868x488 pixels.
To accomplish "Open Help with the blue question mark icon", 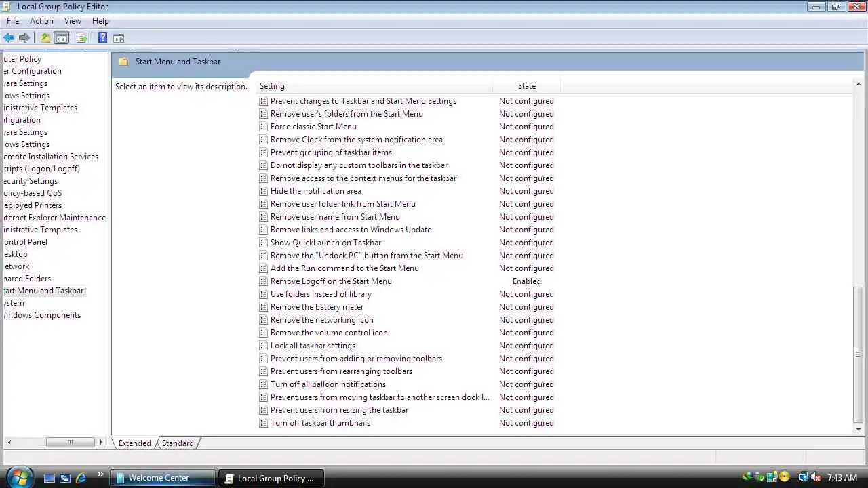I will (102, 38).
